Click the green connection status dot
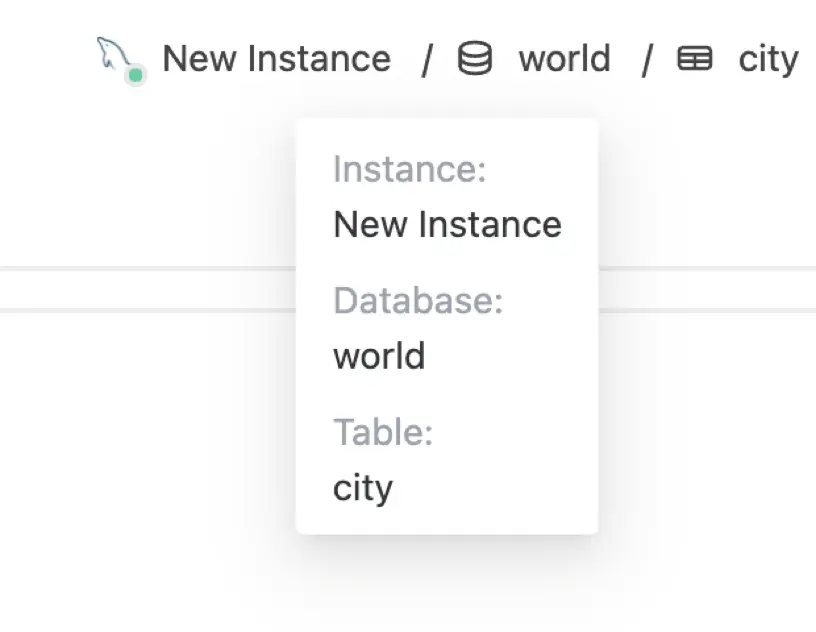The height and width of the screenshot is (632, 816). point(136,75)
